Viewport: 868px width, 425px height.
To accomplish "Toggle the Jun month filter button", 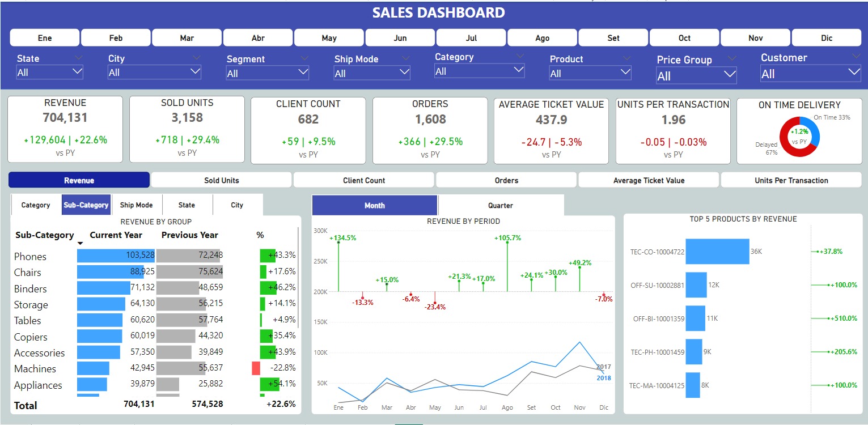I will pos(400,38).
